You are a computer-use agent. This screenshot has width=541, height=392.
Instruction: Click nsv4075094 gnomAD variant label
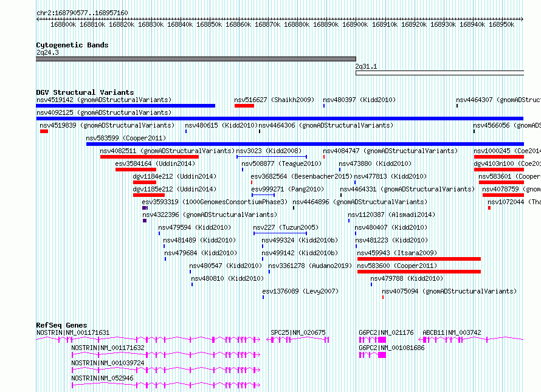(x=449, y=291)
